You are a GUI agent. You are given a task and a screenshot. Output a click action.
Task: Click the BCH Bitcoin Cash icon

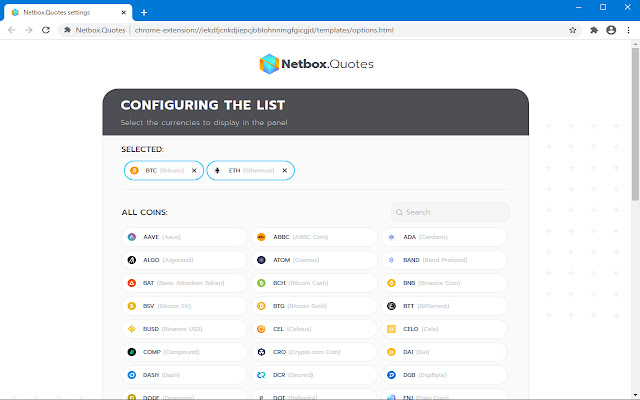point(261,283)
